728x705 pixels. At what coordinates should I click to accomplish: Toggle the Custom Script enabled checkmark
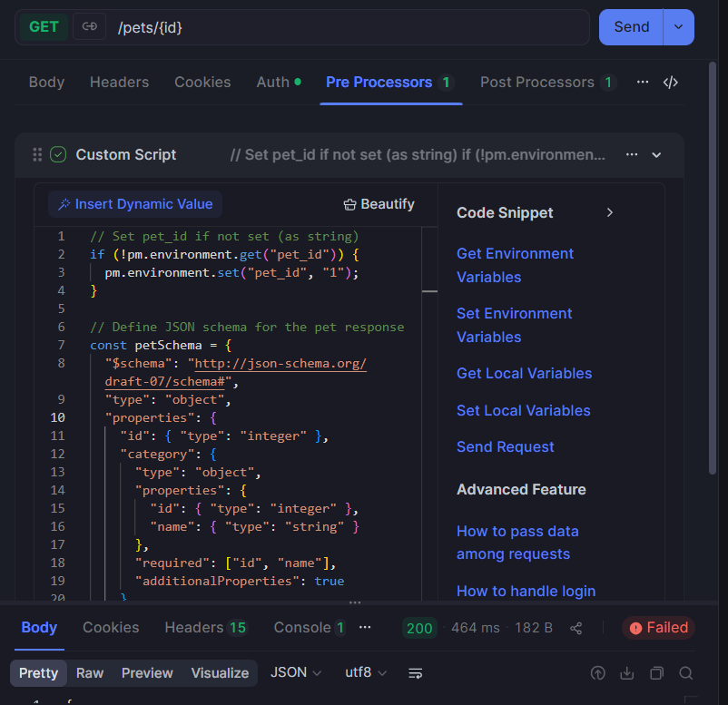pos(58,154)
